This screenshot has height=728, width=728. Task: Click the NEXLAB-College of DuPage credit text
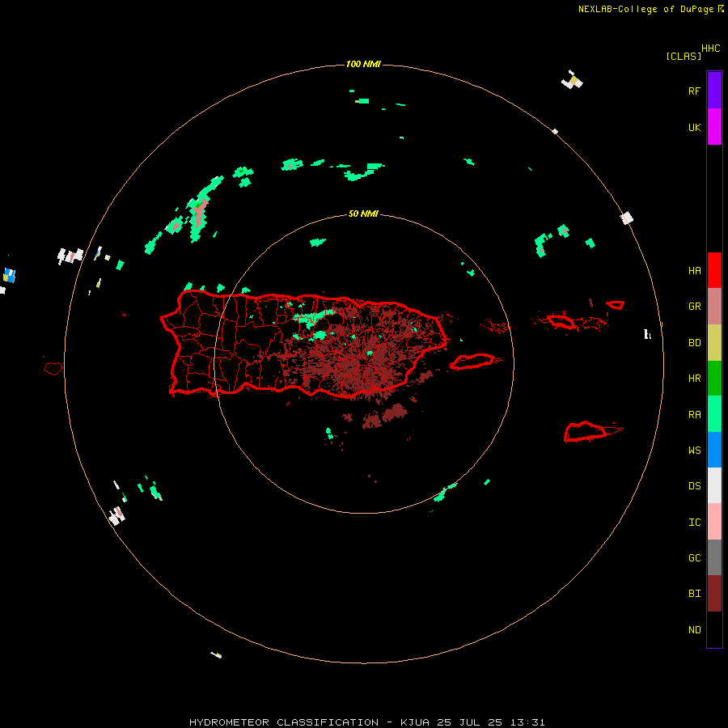point(645,9)
